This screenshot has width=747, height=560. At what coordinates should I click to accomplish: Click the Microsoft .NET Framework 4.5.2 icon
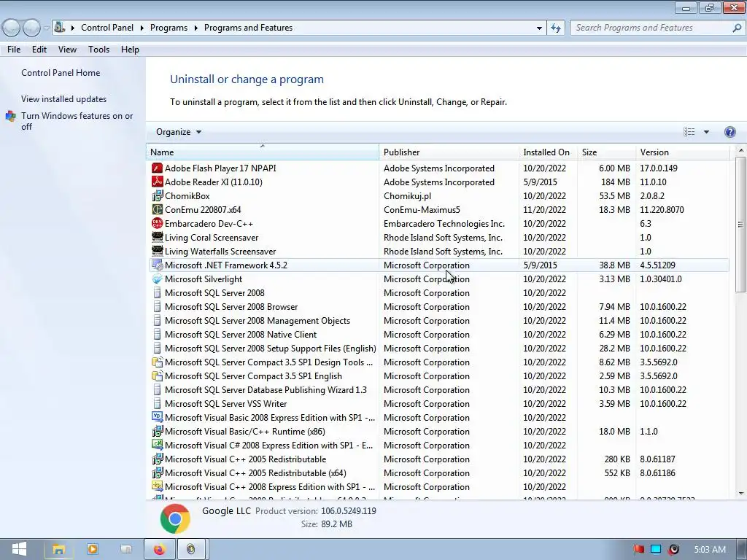(157, 265)
